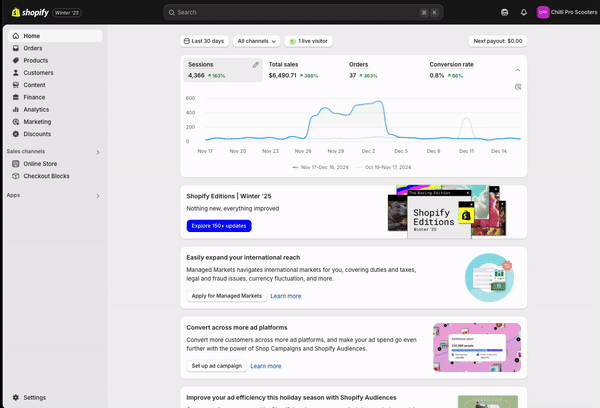
Task: Click Explore 150+ updates button
Action: [219, 226]
